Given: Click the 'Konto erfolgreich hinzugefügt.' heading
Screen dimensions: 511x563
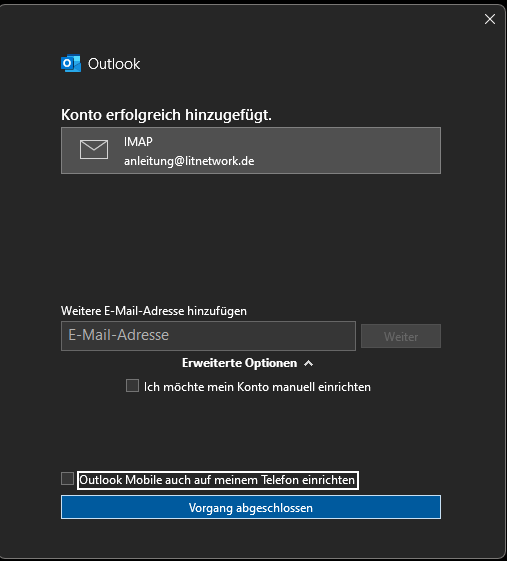Looking at the screenshot, I should coord(166,115).
